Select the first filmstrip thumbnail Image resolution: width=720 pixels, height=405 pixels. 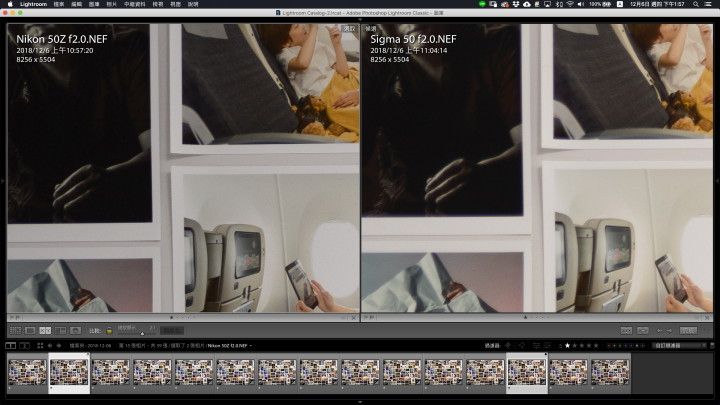tap(28, 372)
